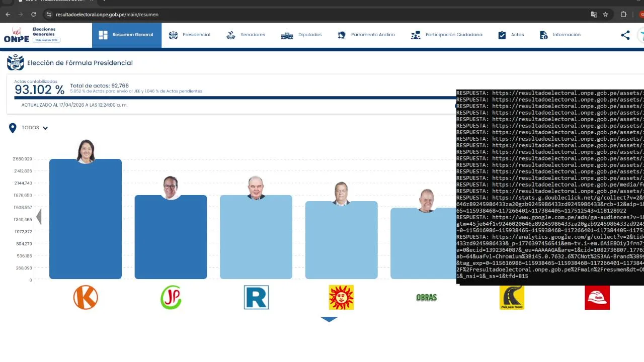The image size is (644, 362).
Task: Click the location pin icon beside TODOS
Action: (x=13, y=128)
